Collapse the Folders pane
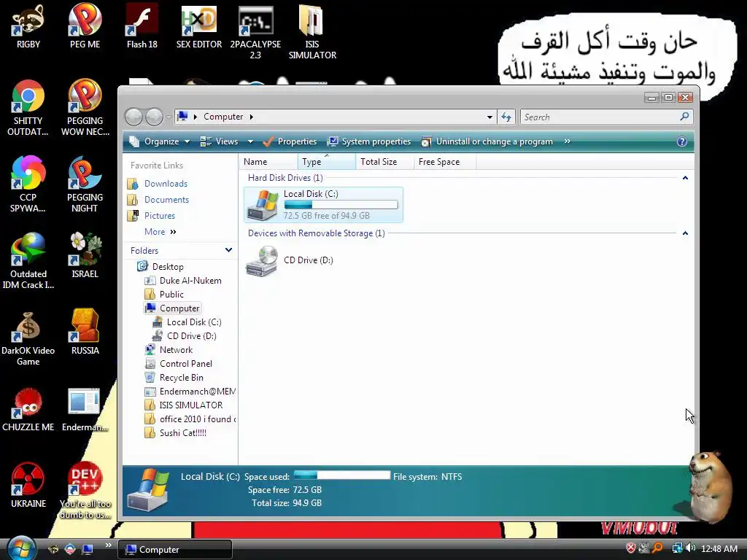The height and width of the screenshot is (560, 747). pos(228,250)
